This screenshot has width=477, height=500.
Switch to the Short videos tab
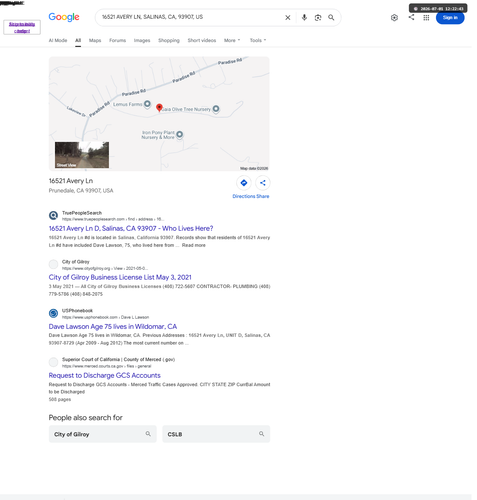[x=202, y=40]
